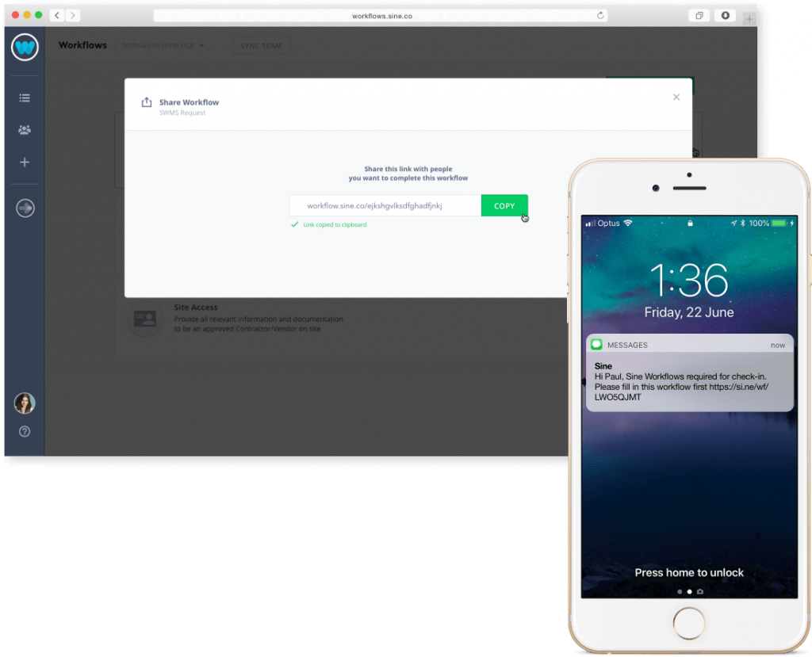Click the workflows.sine.co address bar

click(x=381, y=16)
